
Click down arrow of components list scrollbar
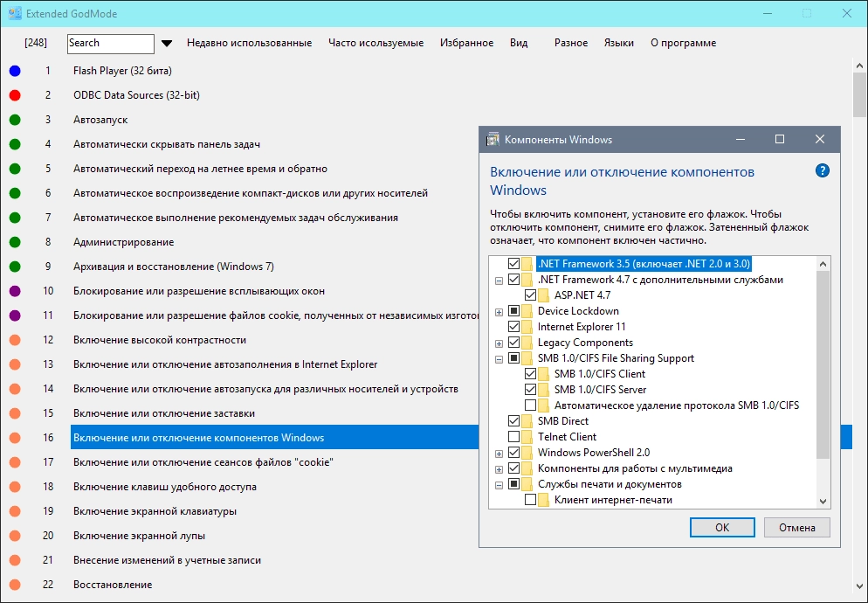click(823, 501)
